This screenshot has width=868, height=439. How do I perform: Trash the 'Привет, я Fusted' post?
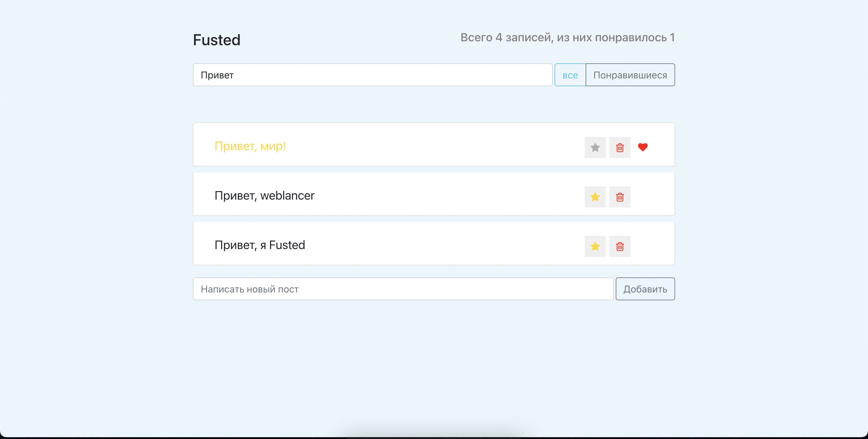(620, 246)
